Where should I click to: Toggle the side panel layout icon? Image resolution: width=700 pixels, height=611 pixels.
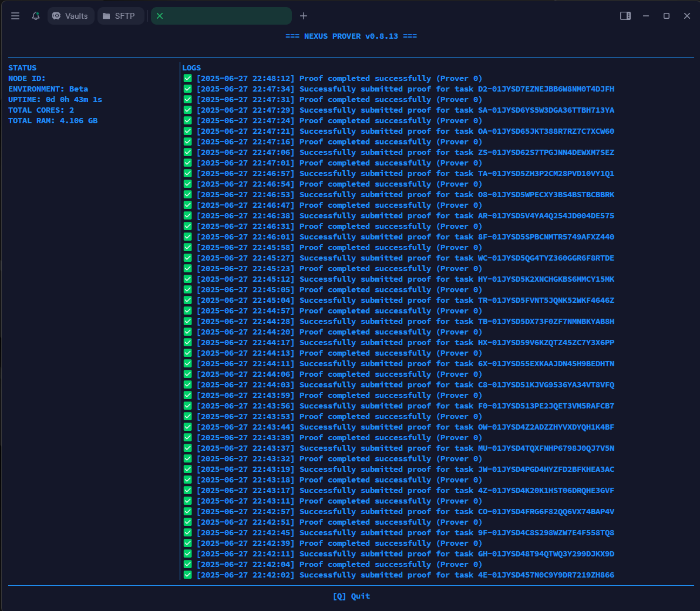point(625,16)
